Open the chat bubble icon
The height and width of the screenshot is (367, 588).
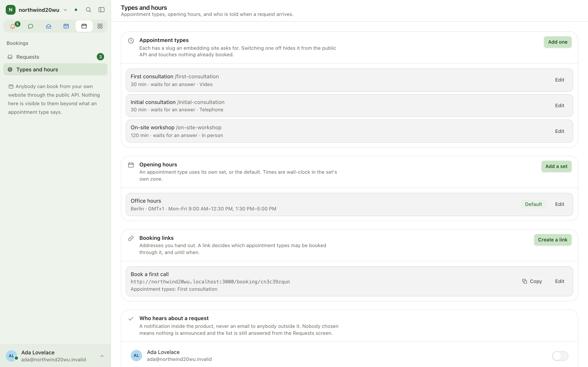point(31,26)
